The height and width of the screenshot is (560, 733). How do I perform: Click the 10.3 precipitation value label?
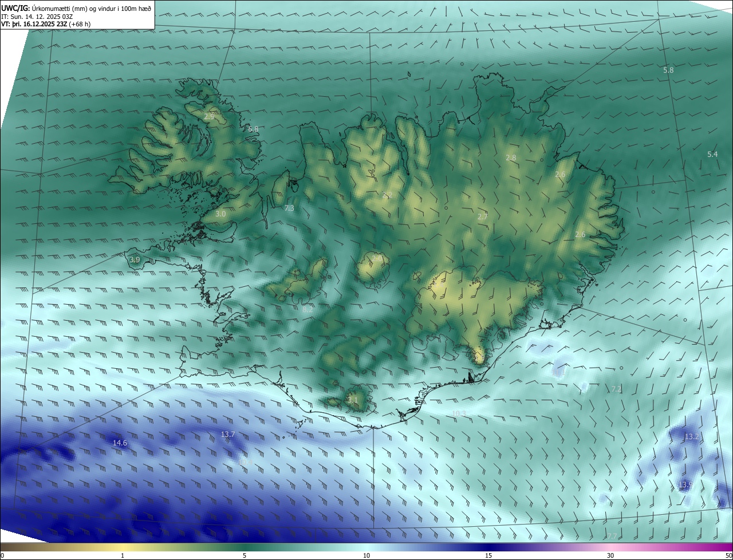(x=459, y=413)
